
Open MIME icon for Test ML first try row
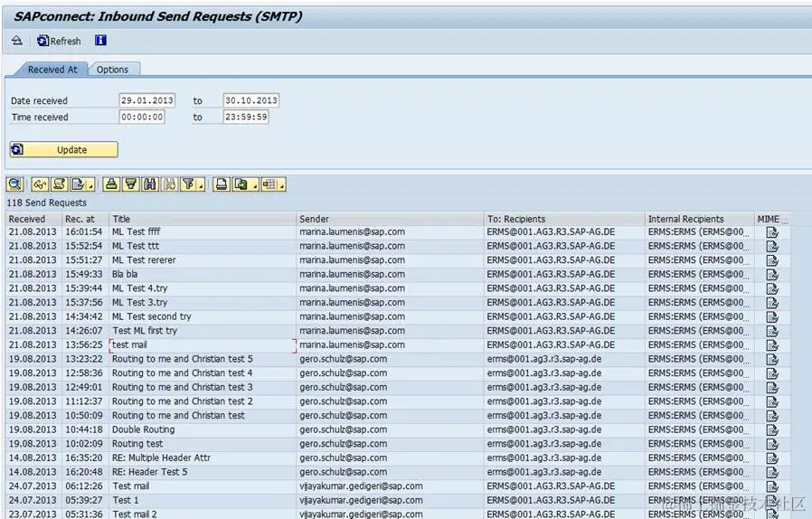point(772,331)
